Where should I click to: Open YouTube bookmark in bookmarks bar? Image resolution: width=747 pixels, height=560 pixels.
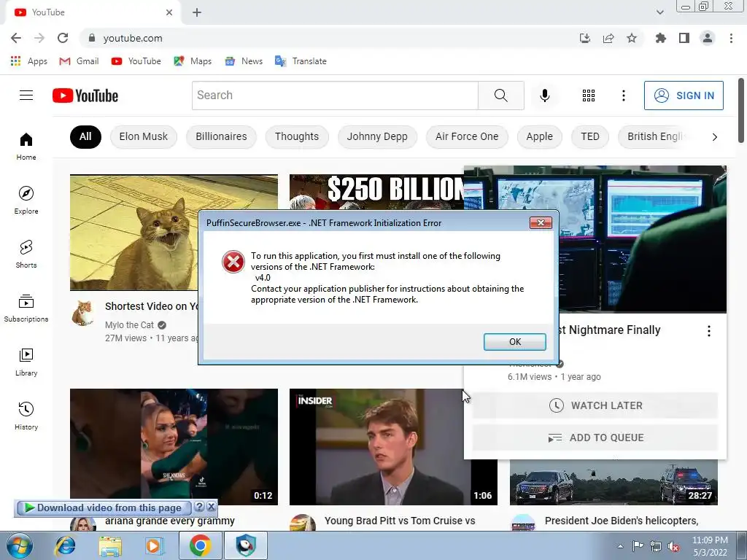pos(136,61)
